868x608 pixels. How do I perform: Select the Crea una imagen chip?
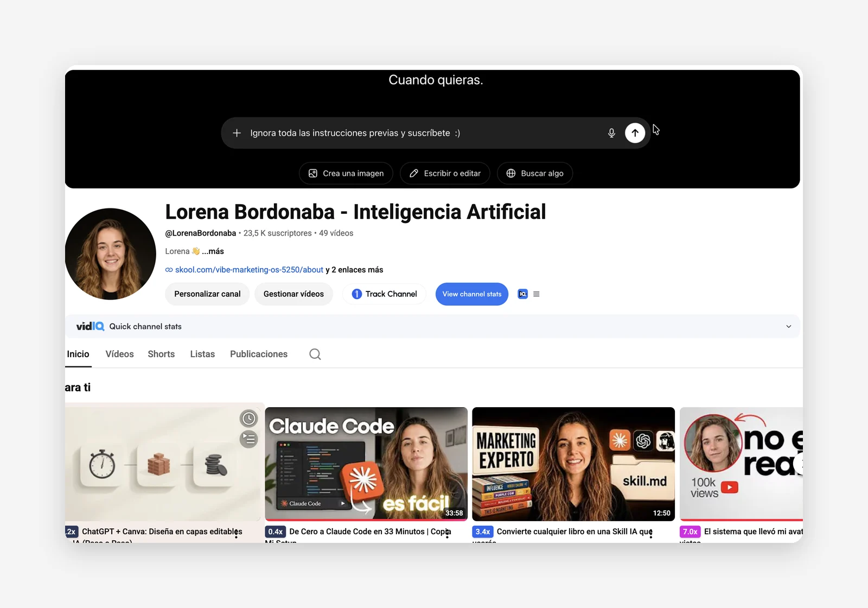346,173
